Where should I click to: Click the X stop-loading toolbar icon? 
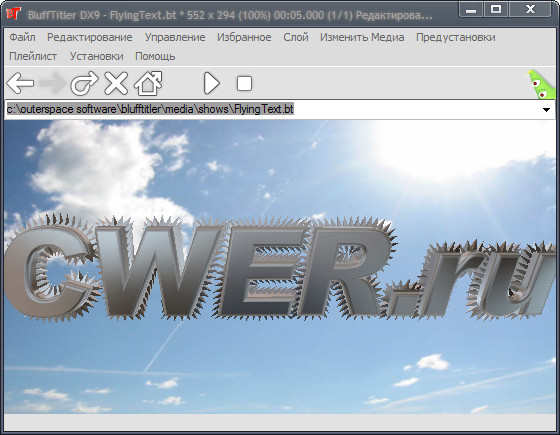click(116, 83)
